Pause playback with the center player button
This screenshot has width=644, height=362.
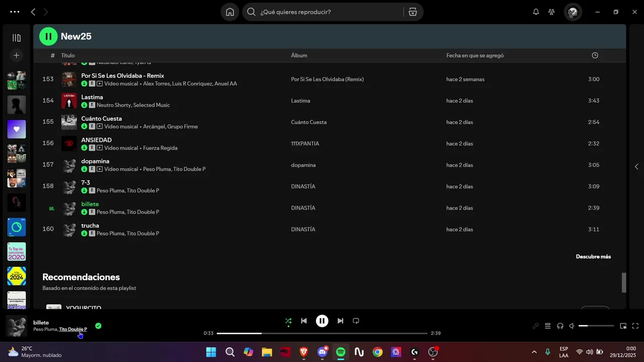pos(322,321)
